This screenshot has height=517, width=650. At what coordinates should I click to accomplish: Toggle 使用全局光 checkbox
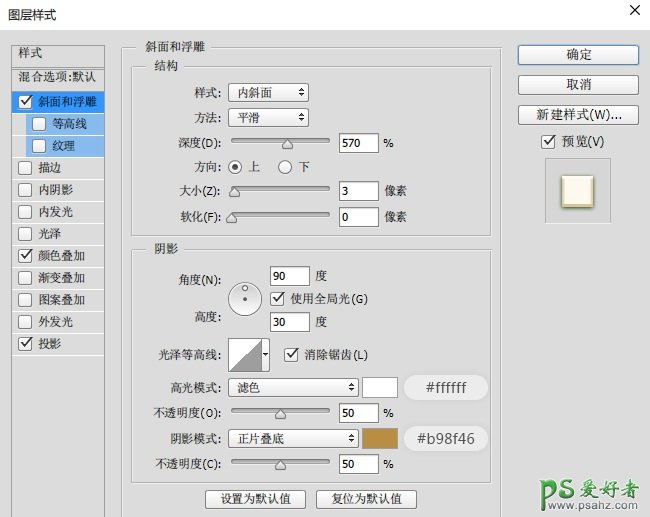(x=279, y=298)
